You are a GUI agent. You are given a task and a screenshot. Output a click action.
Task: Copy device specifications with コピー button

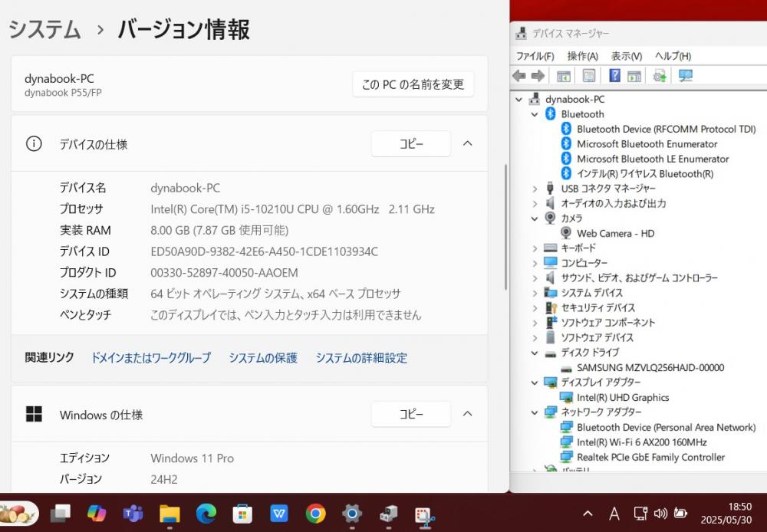[411, 144]
